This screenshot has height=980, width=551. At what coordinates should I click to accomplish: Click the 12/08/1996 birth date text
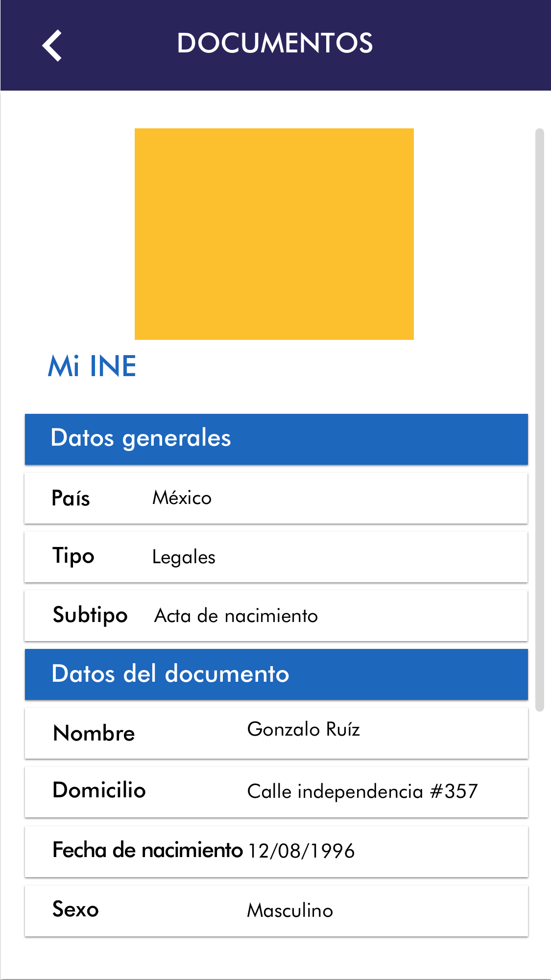click(x=301, y=851)
